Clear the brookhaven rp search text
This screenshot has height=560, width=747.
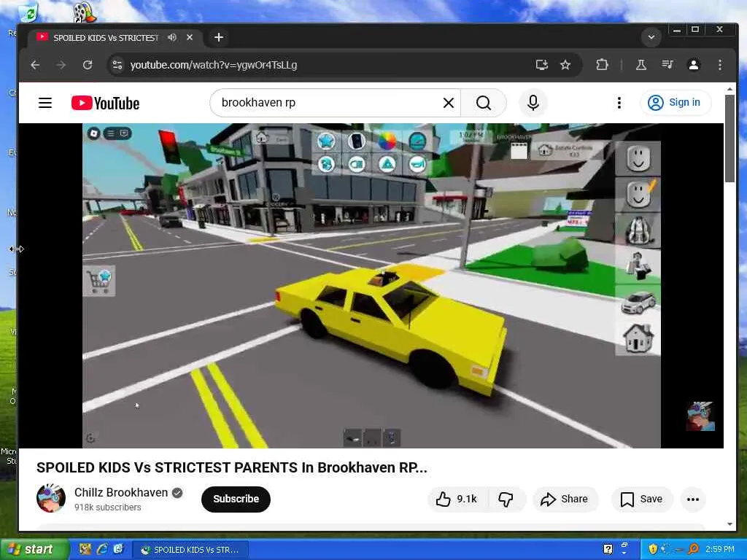(449, 103)
